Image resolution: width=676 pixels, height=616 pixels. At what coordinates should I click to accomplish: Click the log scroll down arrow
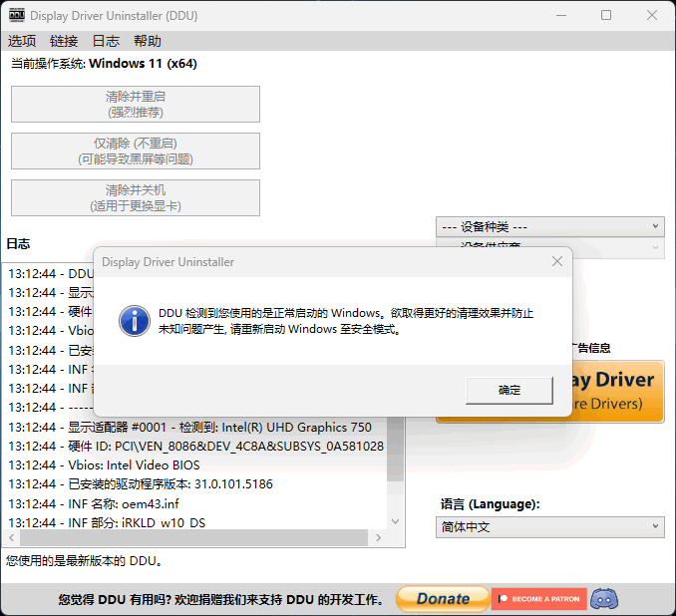pyautogui.click(x=396, y=521)
